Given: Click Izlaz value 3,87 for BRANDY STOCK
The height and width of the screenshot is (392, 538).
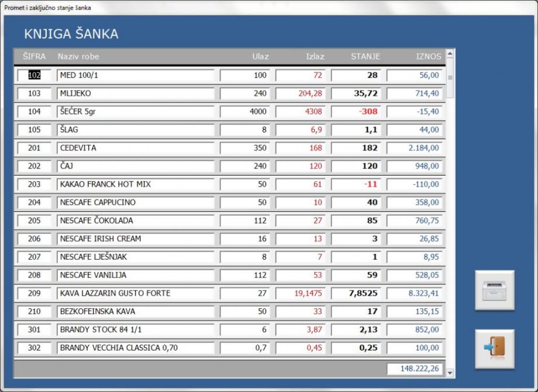Looking at the screenshot, I should click(300, 330).
